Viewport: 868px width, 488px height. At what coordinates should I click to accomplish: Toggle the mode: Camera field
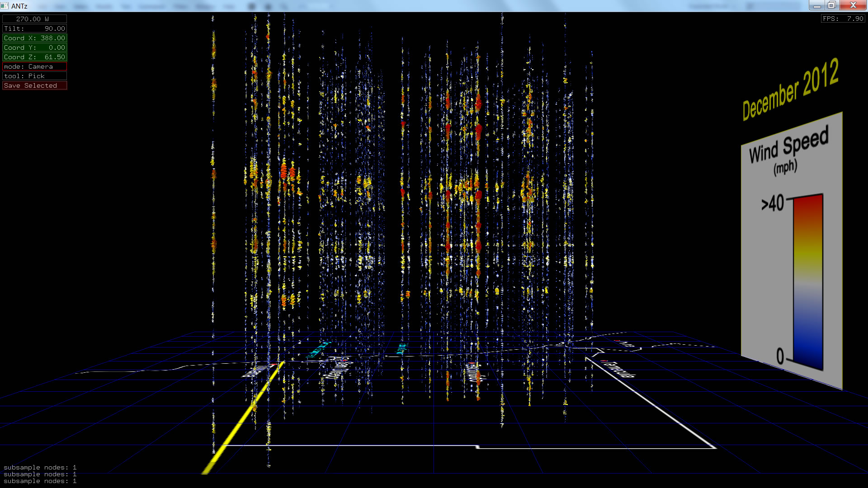[34, 66]
